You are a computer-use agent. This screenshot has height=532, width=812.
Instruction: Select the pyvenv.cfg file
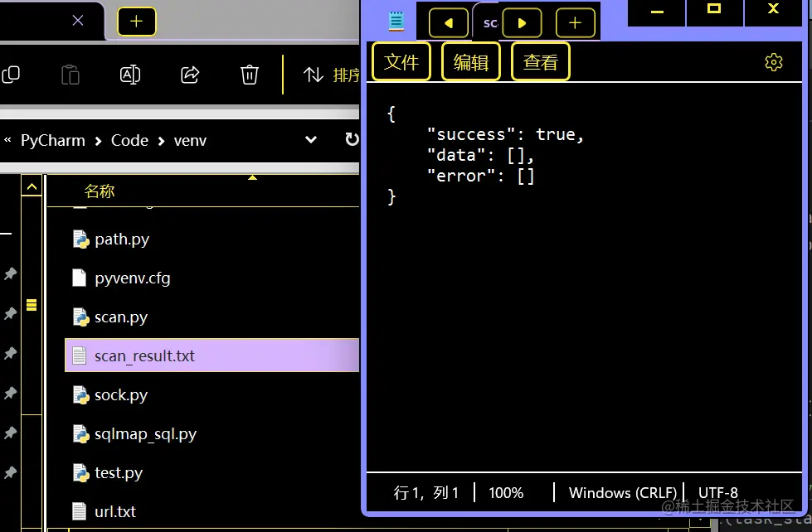coord(212,278)
